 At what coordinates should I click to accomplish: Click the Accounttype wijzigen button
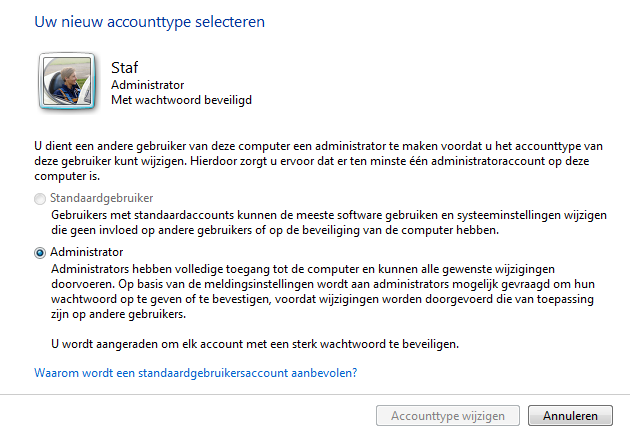coord(448,416)
